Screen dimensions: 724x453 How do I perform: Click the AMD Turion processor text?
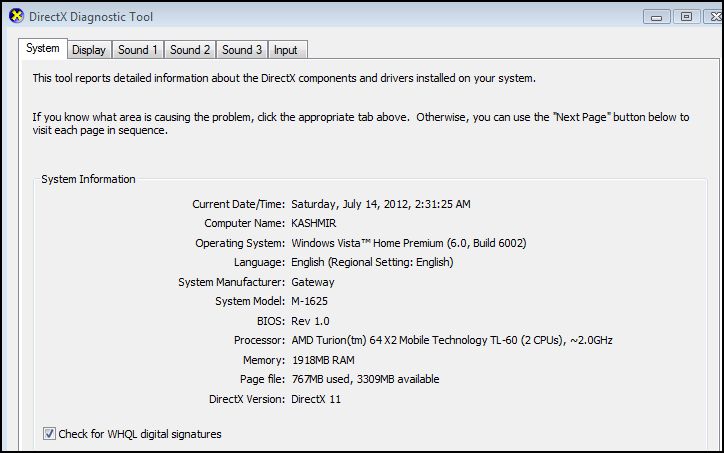[451, 340]
